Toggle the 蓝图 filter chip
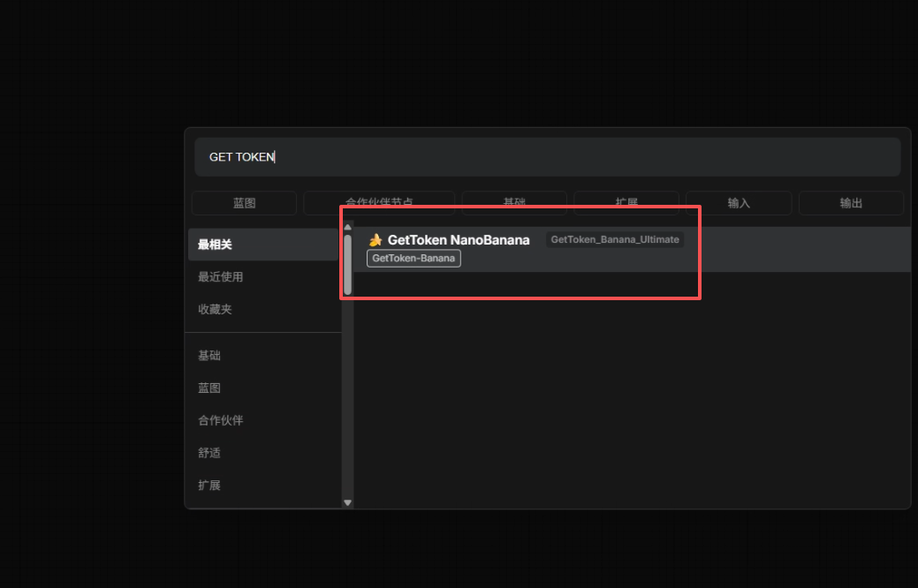 coord(244,203)
